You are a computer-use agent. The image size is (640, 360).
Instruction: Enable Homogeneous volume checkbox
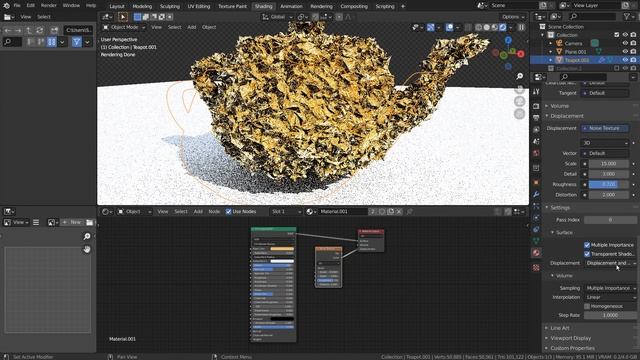tap(587, 306)
